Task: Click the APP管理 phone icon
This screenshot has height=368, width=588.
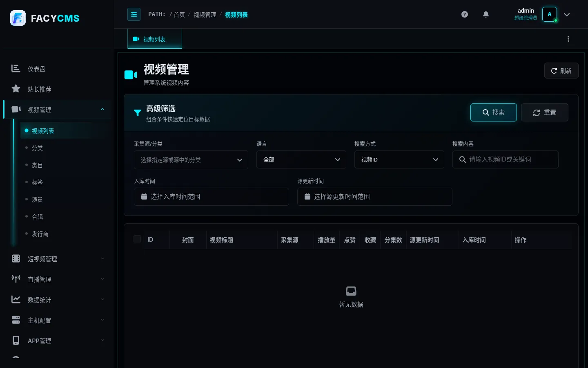Action: coord(16,340)
